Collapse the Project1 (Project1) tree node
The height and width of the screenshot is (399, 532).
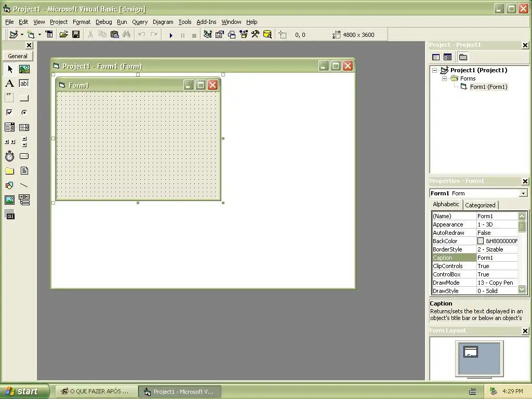(x=435, y=71)
